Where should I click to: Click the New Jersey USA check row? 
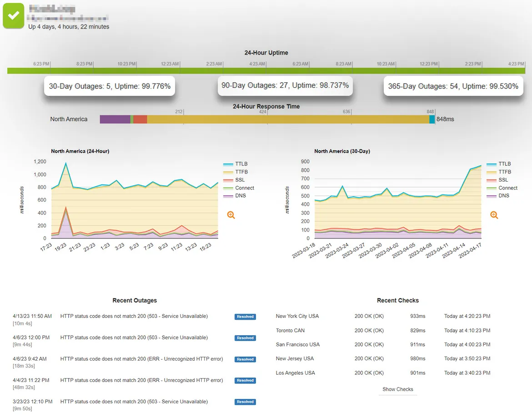[x=383, y=359]
